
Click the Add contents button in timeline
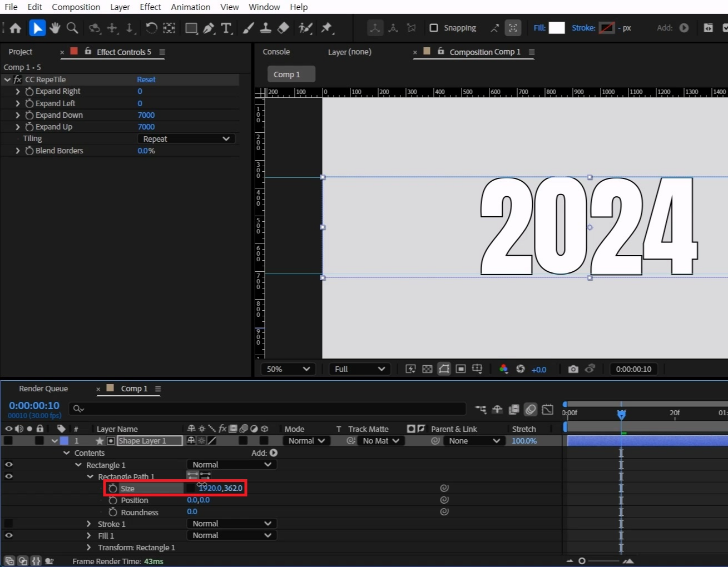tap(273, 453)
